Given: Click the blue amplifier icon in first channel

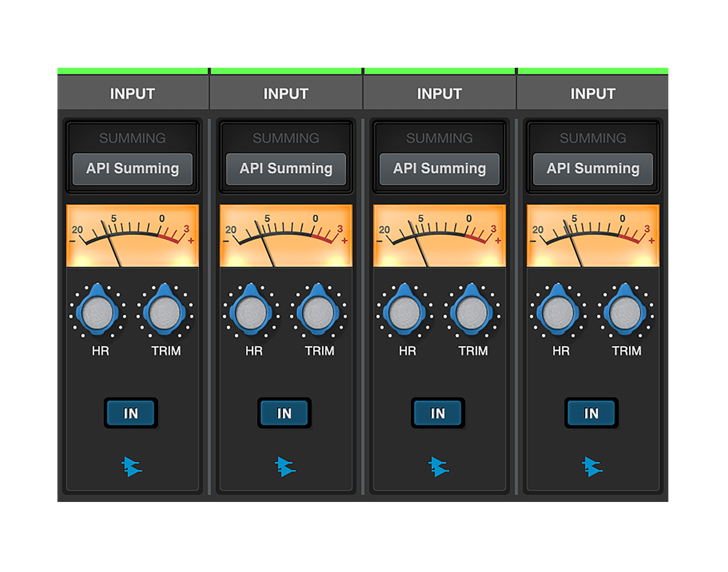Looking at the screenshot, I should click(132, 467).
